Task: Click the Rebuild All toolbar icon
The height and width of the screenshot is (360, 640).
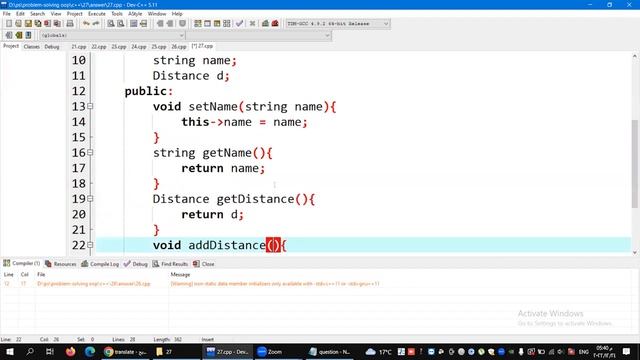Action: tap(227, 24)
